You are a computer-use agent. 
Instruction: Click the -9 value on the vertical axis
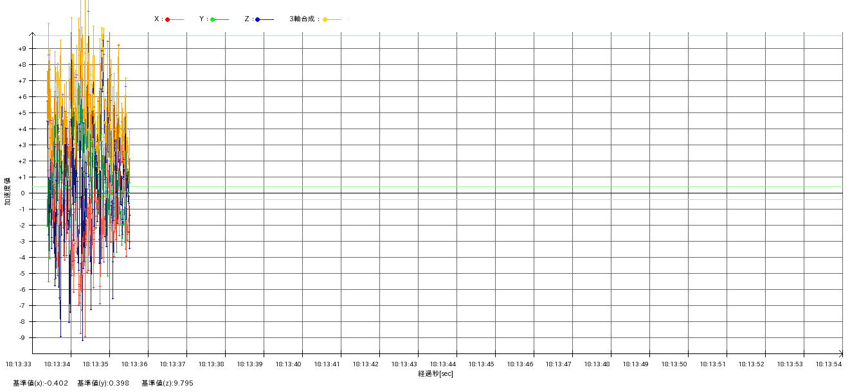point(22,338)
